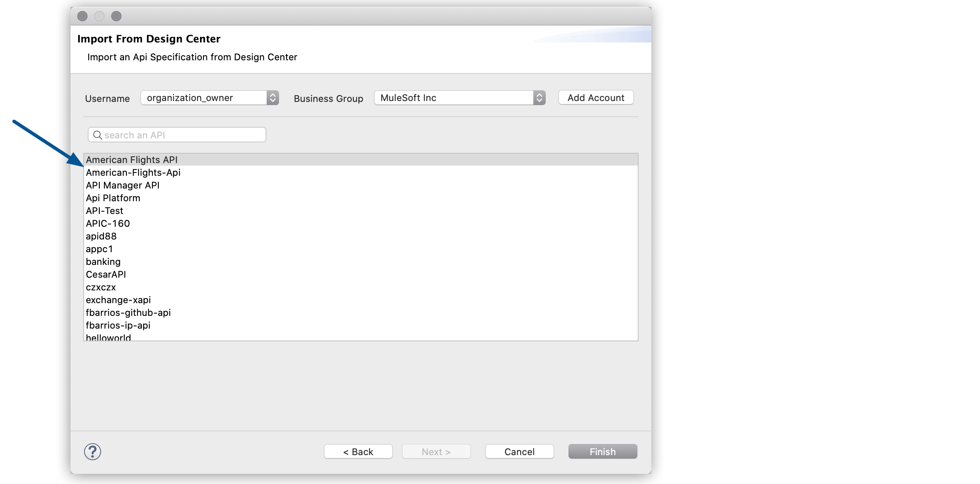The height and width of the screenshot is (484, 980).
Task: Click the Business Group stepper arrows
Action: (539, 98)
